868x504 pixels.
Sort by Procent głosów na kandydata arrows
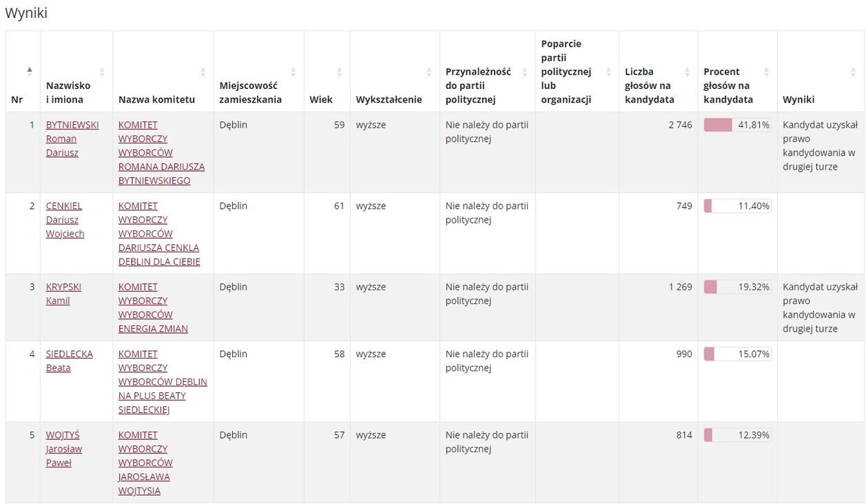point(766,72)
